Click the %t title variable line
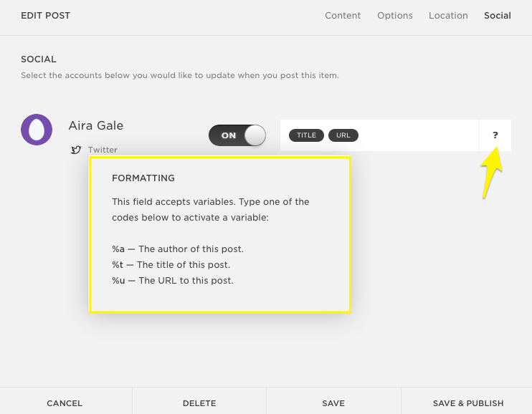Screen dimensions: 532x414 pos(172,265)
